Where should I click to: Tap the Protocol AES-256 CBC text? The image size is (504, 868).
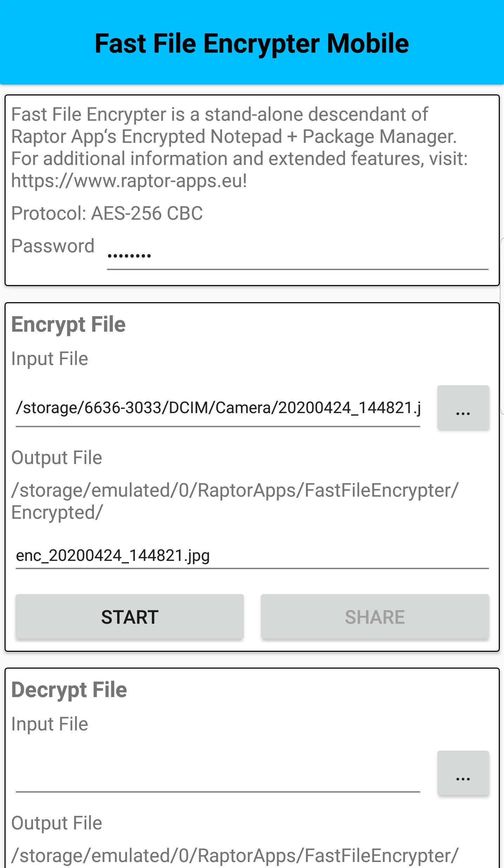click(107, 213)
